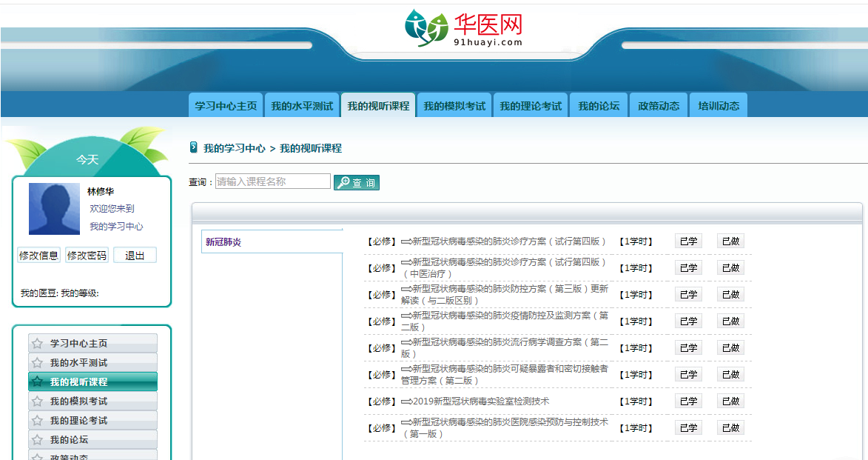Focus the 请输入课程名称 search field
This screenshot has width=868, height=460.
[272, 181]
